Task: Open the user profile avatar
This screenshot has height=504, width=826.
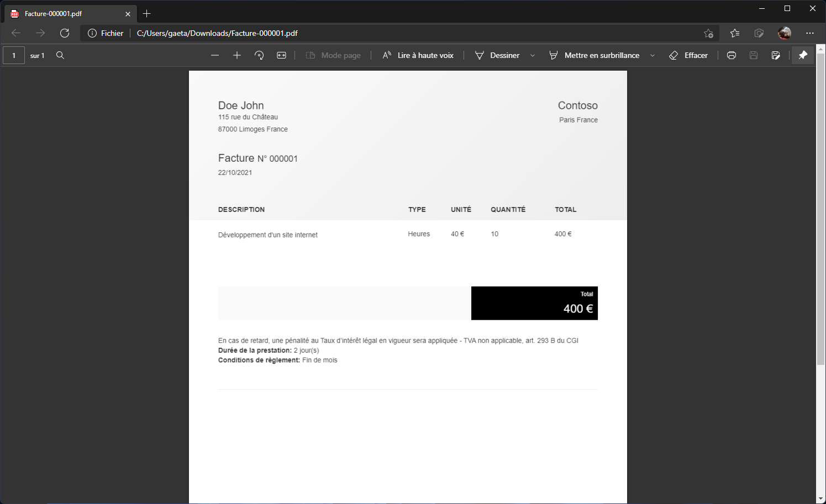Action: (x=785, y=33)
